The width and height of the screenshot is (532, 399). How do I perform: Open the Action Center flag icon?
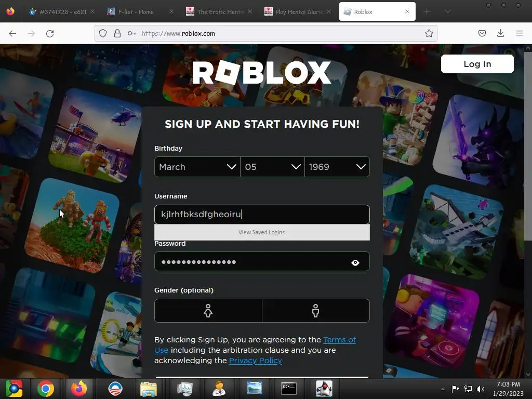coord(455,389)
